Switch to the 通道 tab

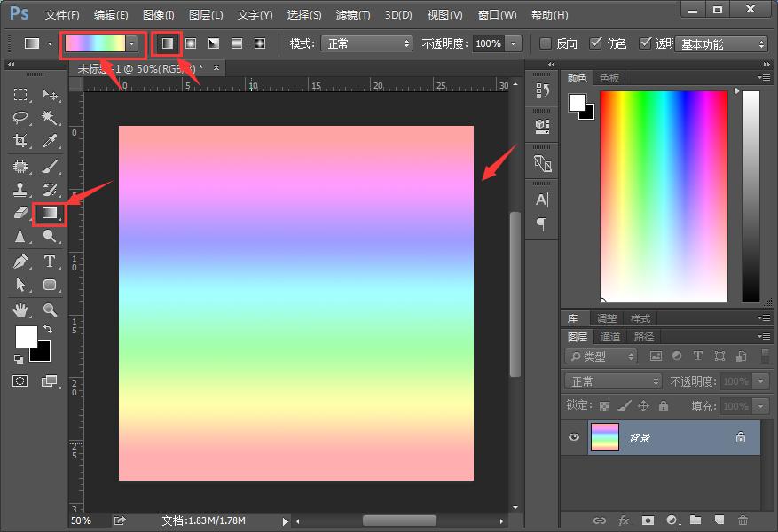610,337
